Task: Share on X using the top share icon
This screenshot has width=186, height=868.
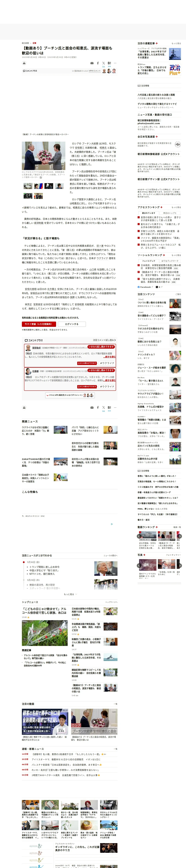Action: point(104,63)
